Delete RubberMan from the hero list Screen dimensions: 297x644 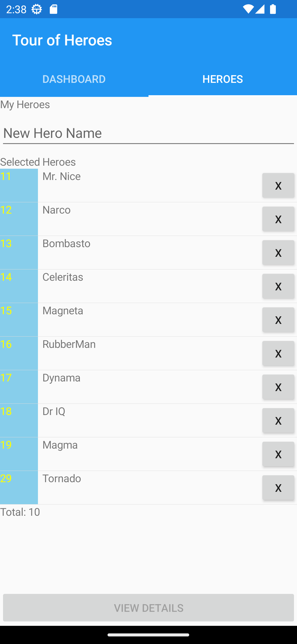278,353
